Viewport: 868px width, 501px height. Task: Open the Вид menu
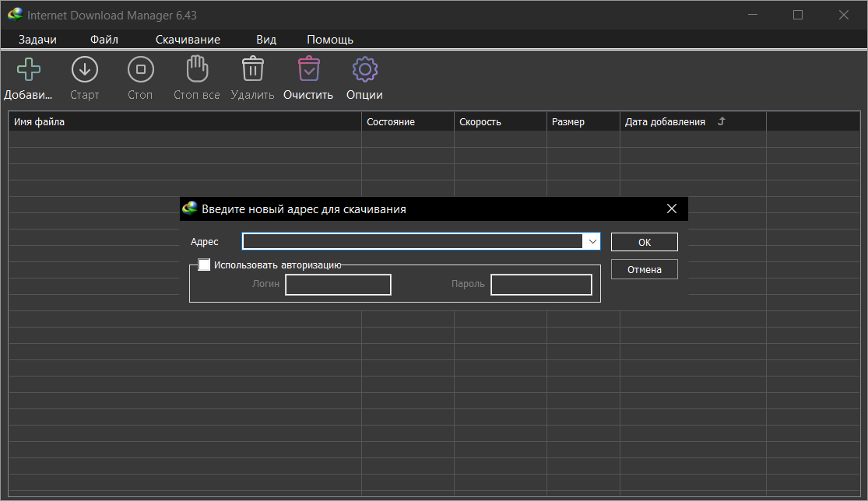click(266, 39)
